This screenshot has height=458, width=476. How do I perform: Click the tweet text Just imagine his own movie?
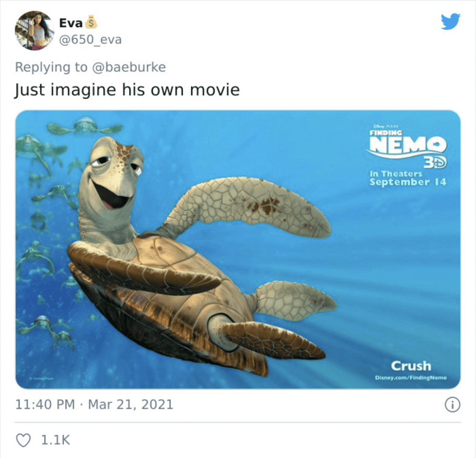(x=127, y=90)
